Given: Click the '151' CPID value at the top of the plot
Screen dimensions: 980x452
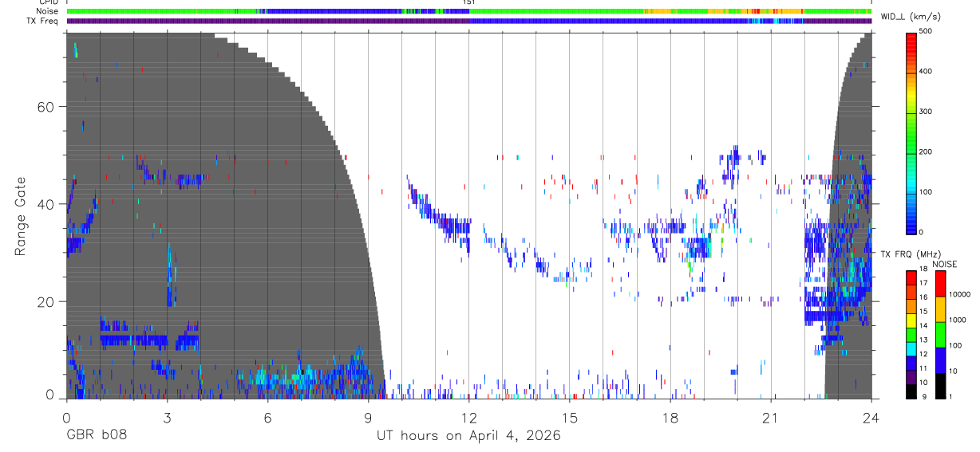Looking at the screenshot, I should tap(469, 2).
